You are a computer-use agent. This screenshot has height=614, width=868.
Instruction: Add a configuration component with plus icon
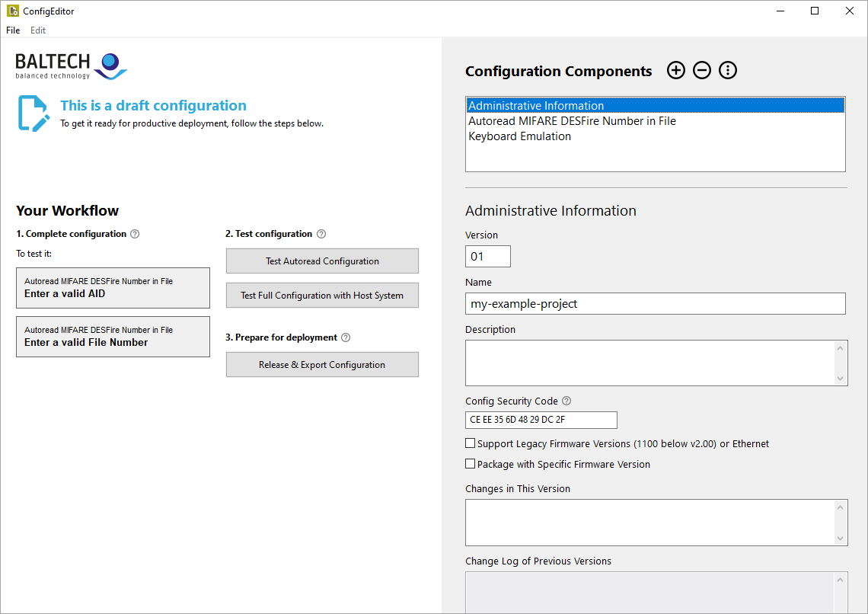(x=676, y=70)
